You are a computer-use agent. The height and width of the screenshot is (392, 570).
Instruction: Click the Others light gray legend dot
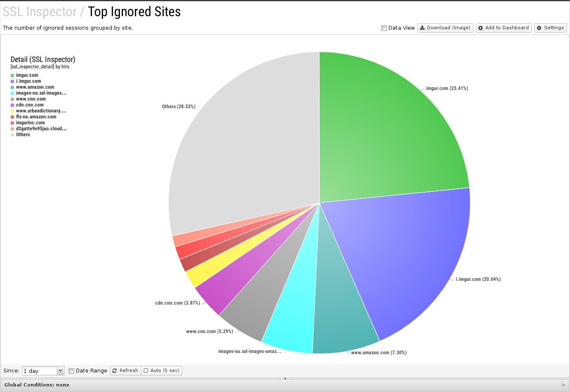[x=12, y=135]
